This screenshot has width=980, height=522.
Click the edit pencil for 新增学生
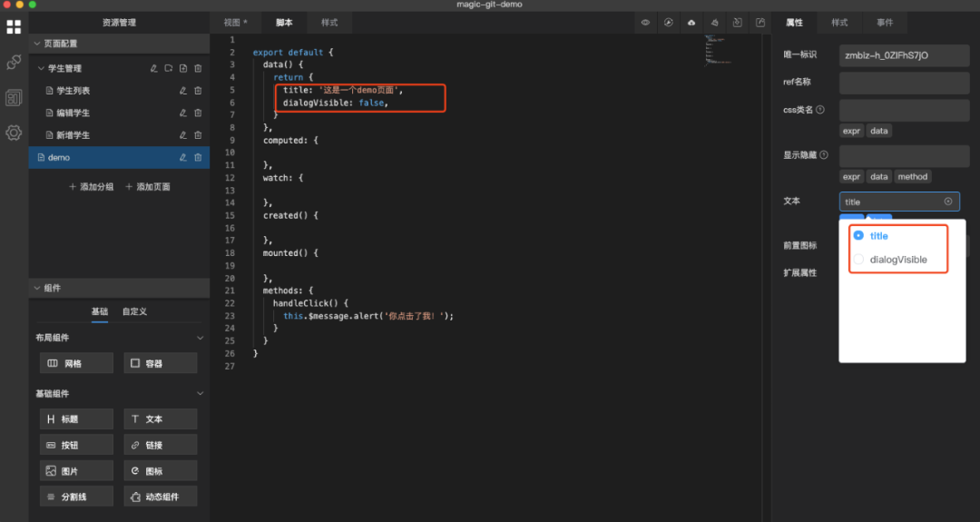pos(183,135)
